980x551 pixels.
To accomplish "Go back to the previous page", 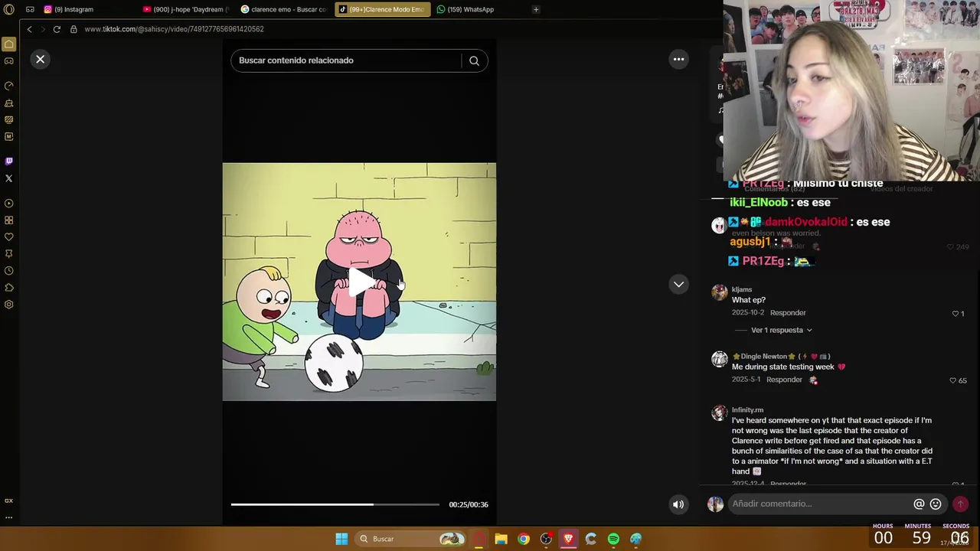I will click(29, 29).
